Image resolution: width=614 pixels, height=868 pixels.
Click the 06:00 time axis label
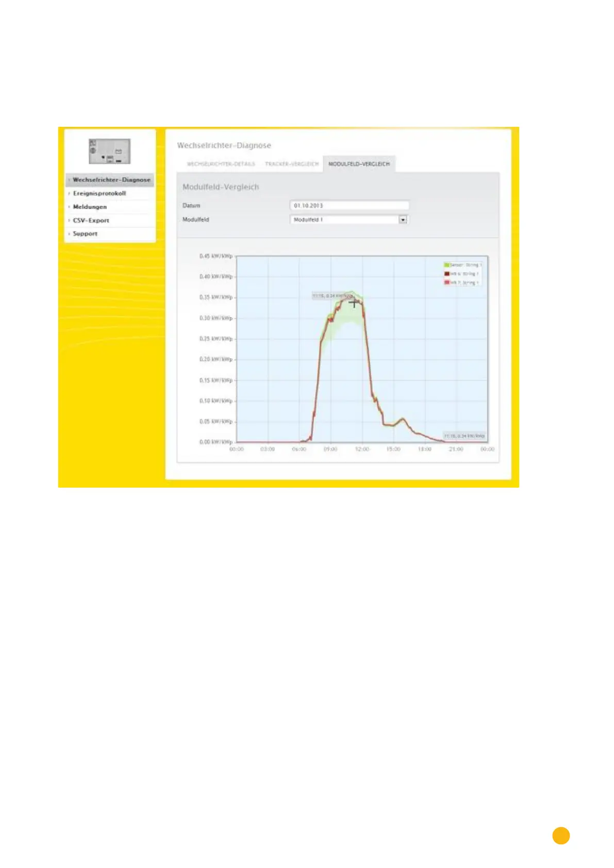(x=299, y=449)
